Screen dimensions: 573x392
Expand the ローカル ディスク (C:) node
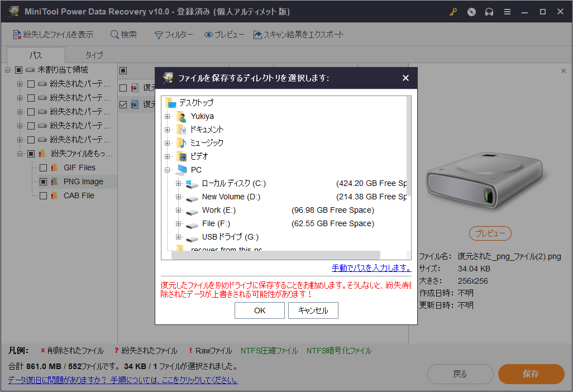tap(179, 183)
